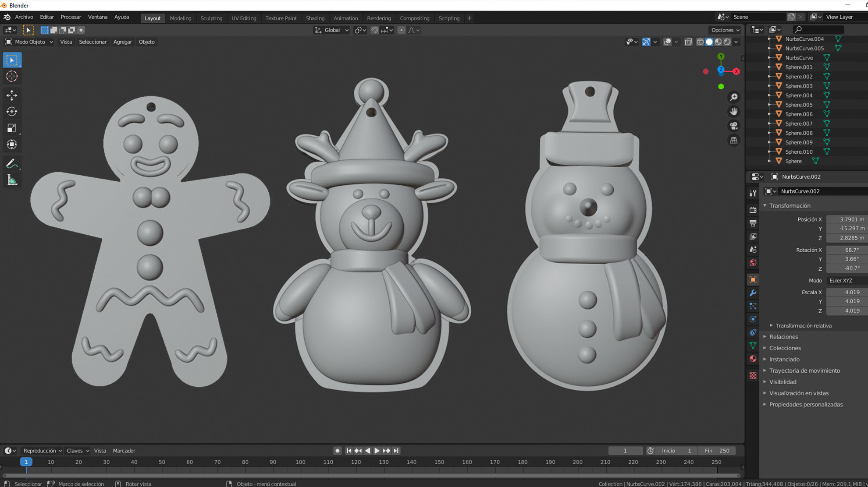
Task: Toggle viewport overlays button
Action: (667, 42)
